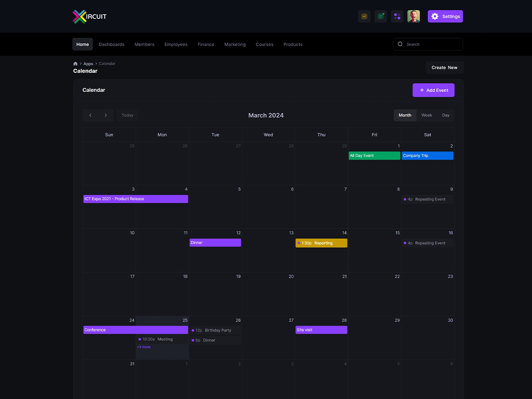Go to next month arrow

point(106,115)
